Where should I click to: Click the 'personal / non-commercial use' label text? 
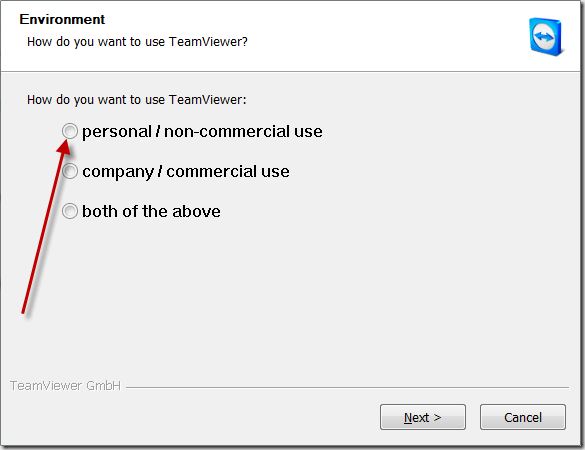click(202, 132)
